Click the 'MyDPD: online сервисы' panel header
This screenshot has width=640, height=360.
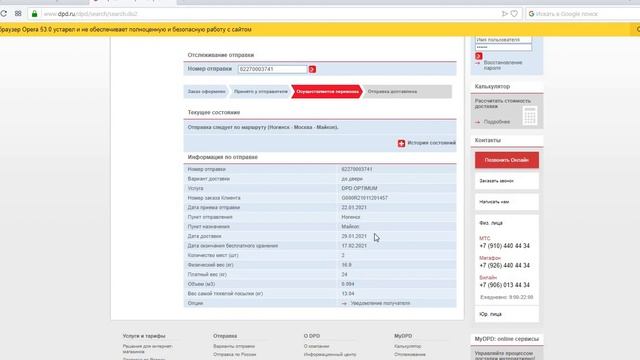(507, 339)
